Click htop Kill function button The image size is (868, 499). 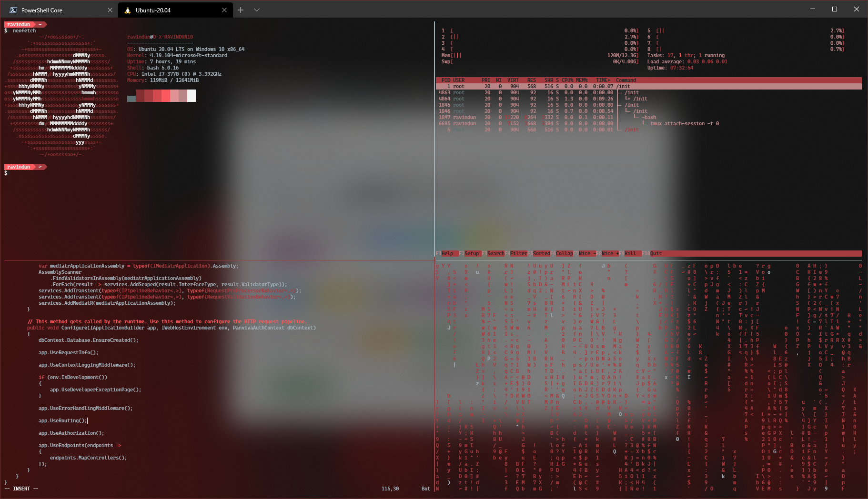click(x=630, y=253)
